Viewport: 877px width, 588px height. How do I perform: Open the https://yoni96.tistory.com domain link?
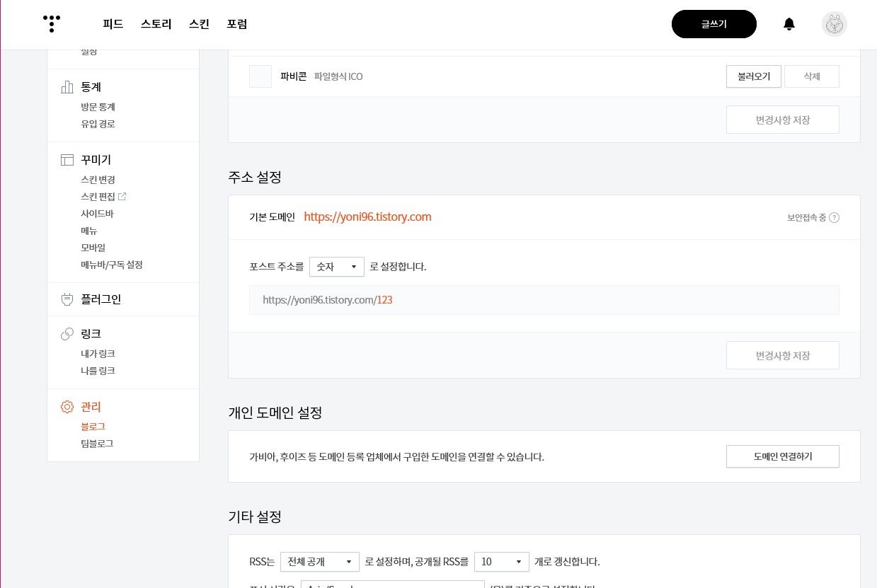click(x=367, y=217)
